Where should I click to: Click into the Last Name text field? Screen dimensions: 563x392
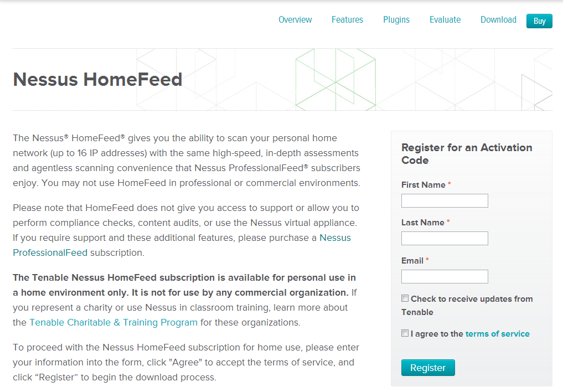coord(445,238)
